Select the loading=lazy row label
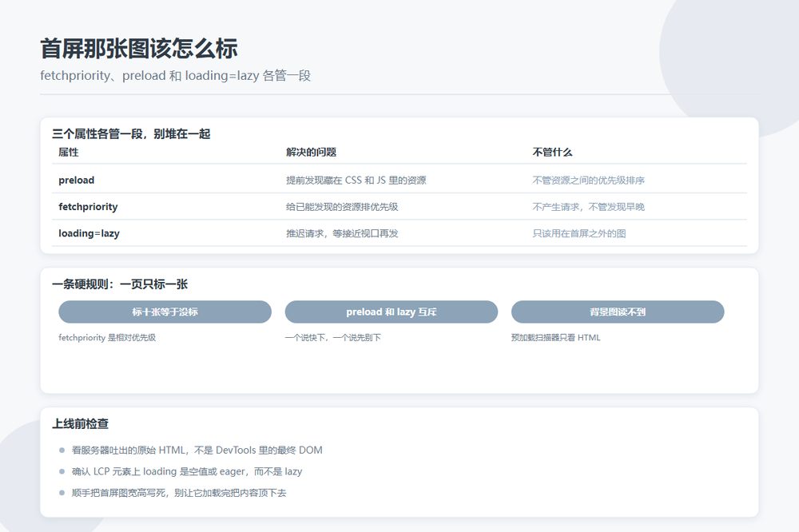This screenshot has width=799, height=532. (89, 233)
